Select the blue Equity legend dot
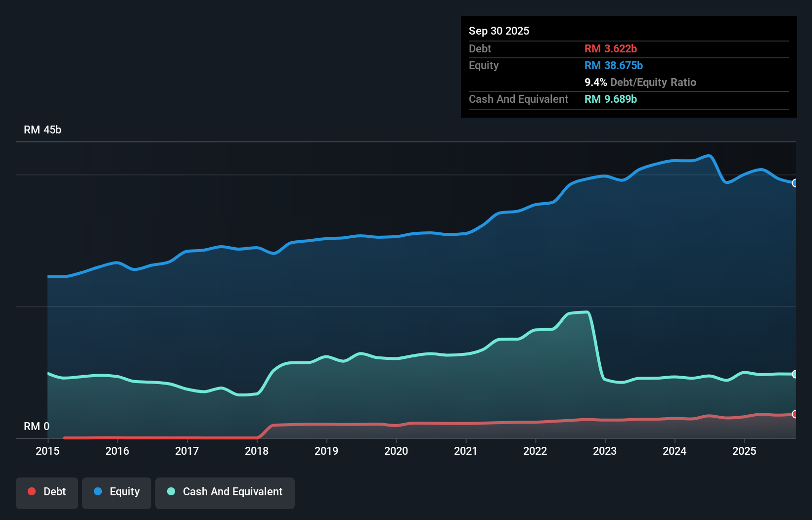The height and width of the screenshot is (520, 812). (x=97, y=491)
